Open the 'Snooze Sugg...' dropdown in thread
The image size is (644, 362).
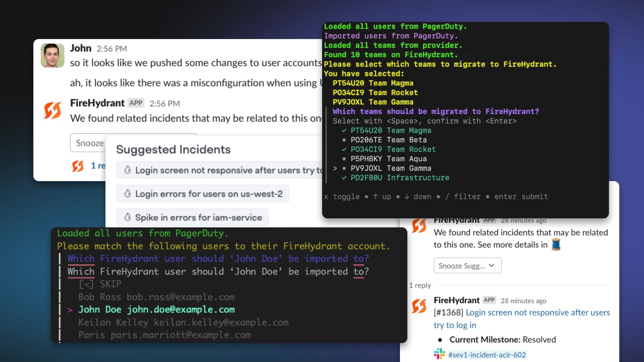(x=468, y=266)
